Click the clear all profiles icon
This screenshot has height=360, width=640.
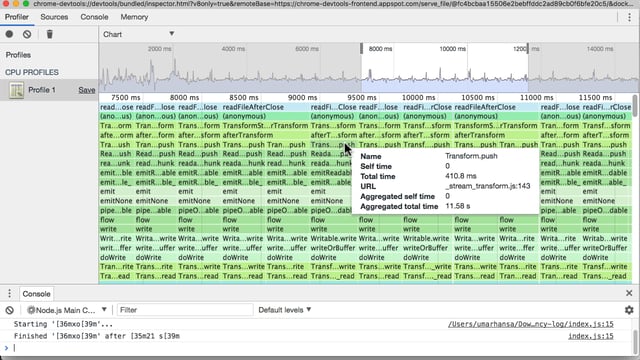27,34
